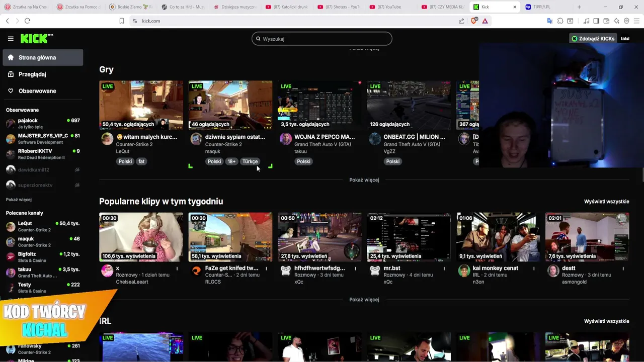Image resolution: width=644 pixels, height=362 pixels.
Task: Select Obserwowane in sidebar
Action: pos(43,91)
